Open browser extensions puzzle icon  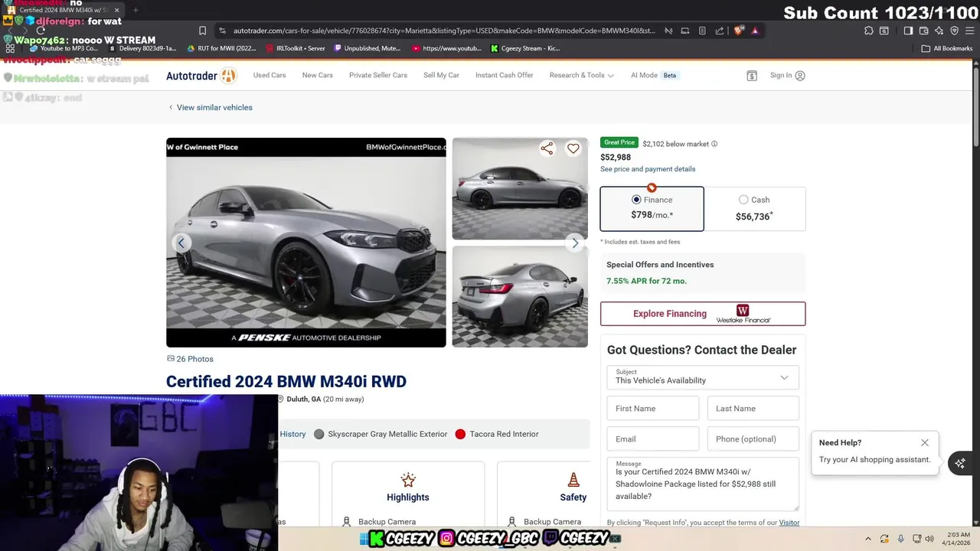pyautogui.click(x=868, y=31)
